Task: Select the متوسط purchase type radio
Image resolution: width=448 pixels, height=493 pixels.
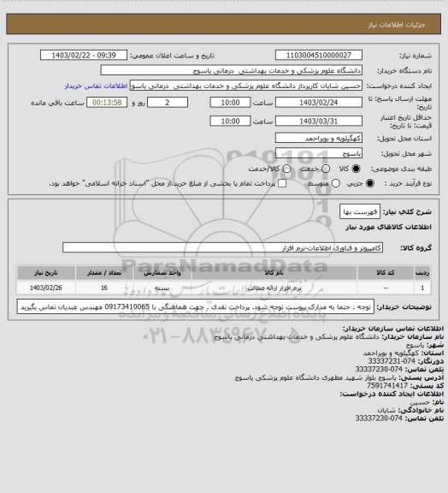Action: click(336, 183)
